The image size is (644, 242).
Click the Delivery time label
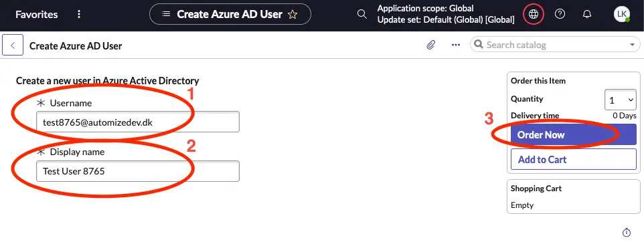535,116
